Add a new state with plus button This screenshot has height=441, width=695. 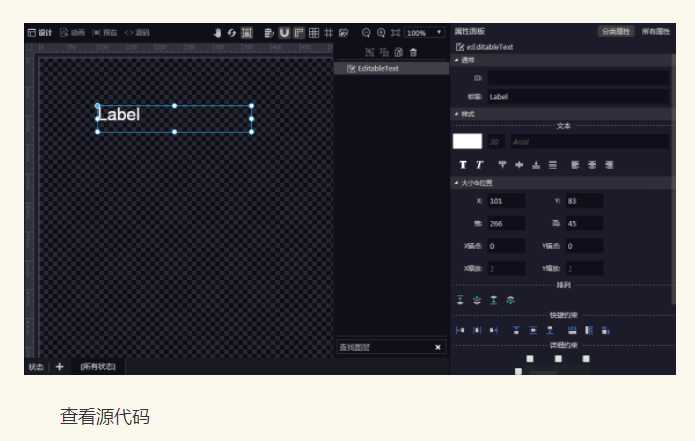pyautogui.click(x=59, y=367)
